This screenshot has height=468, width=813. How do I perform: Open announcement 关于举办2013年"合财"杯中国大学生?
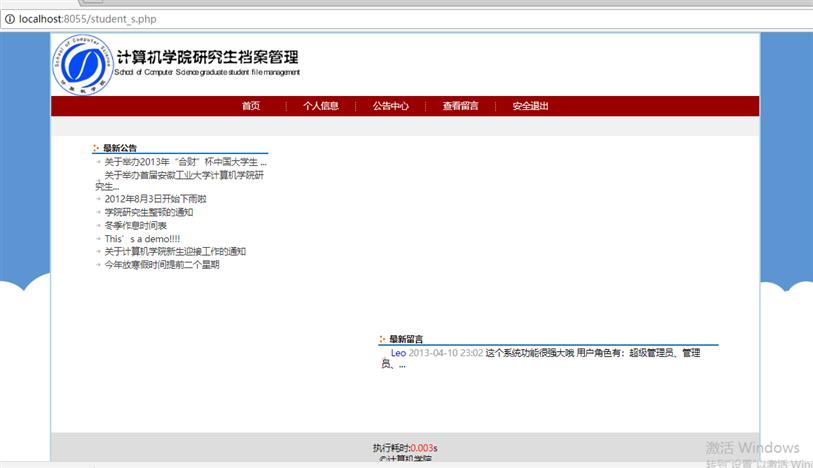(185, 161)
